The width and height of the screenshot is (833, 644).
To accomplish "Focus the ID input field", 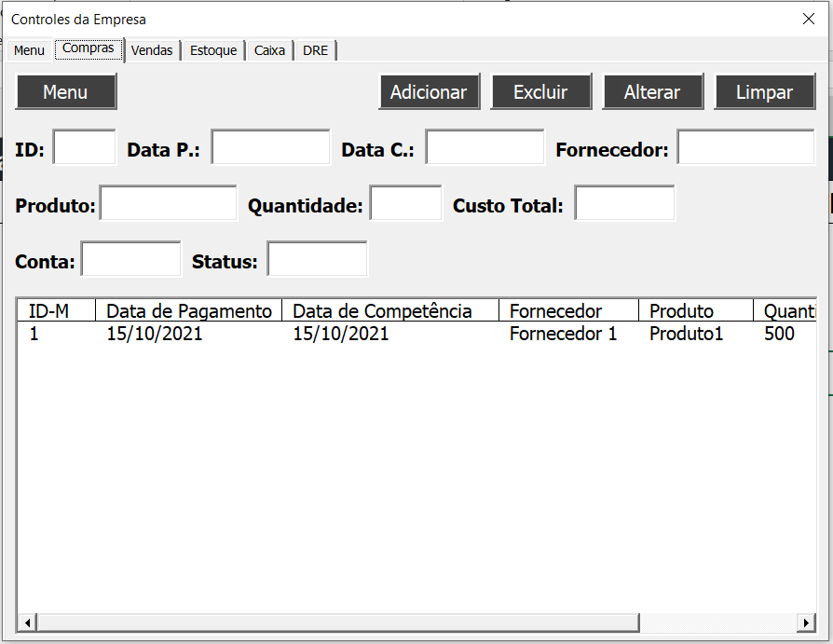I will pos(85,147).
